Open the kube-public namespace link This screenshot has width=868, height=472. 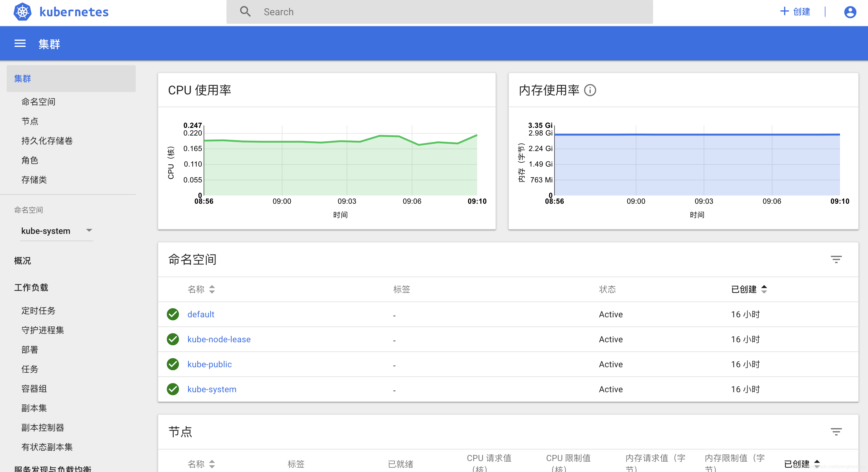tap(210, 364)
